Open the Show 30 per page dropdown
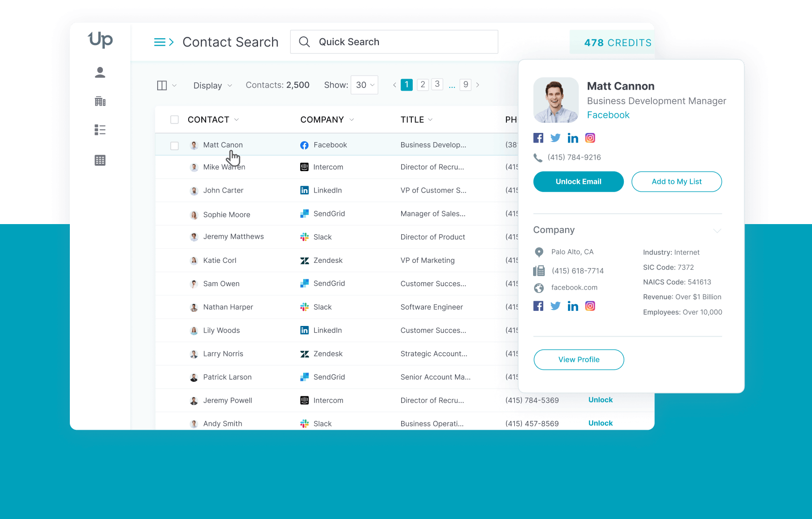The height and width of the screenshot is (519, 812). click(x=365, y=85)
